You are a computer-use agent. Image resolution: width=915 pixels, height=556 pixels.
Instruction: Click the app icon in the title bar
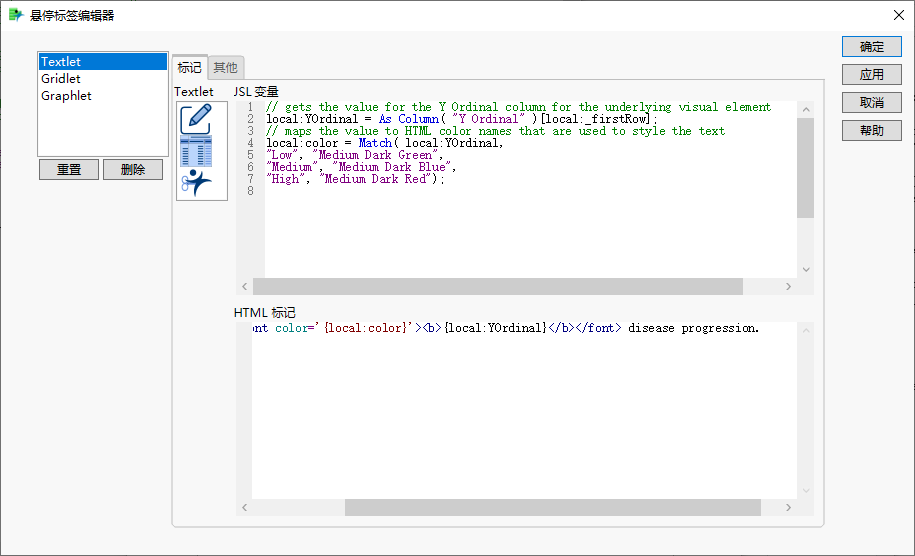click(16, 15)
